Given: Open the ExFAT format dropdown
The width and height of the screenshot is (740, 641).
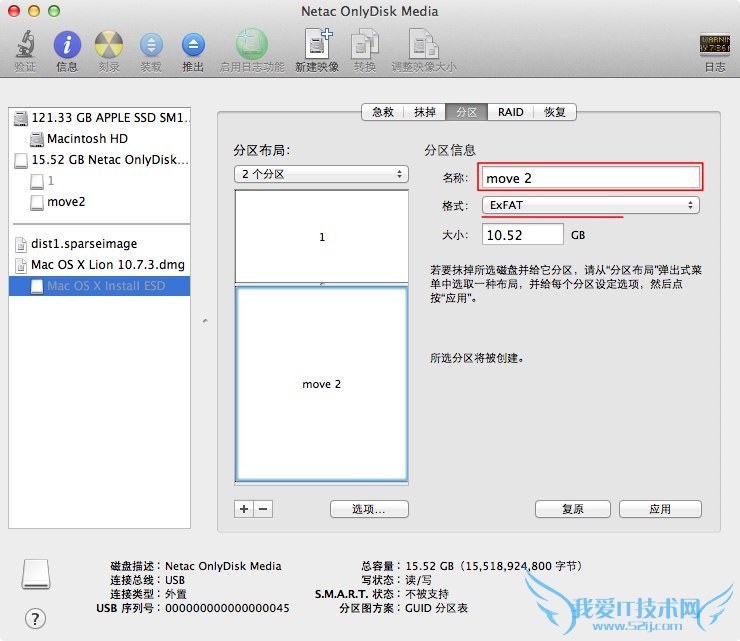Looking at the screenshot, I should tap(590, 205).
